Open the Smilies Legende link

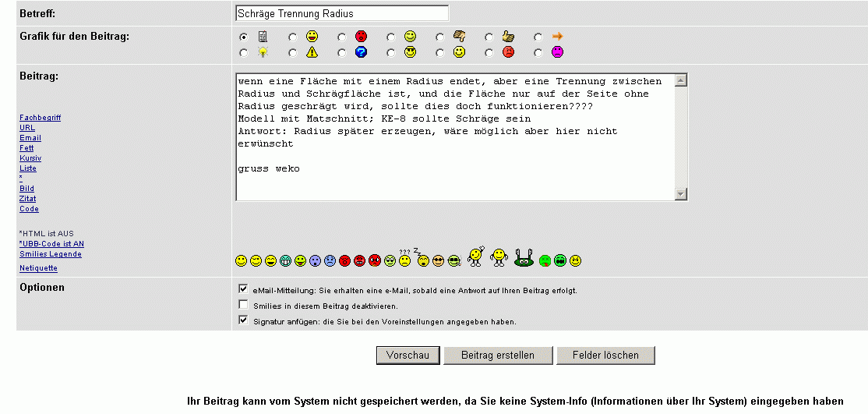click(x=51, y=254)
